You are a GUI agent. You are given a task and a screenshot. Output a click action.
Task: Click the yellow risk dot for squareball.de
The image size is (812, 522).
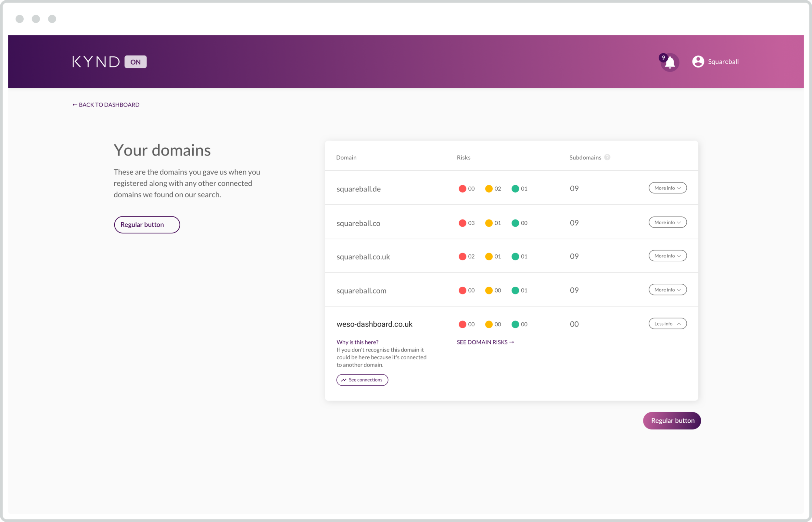point(489,189)
